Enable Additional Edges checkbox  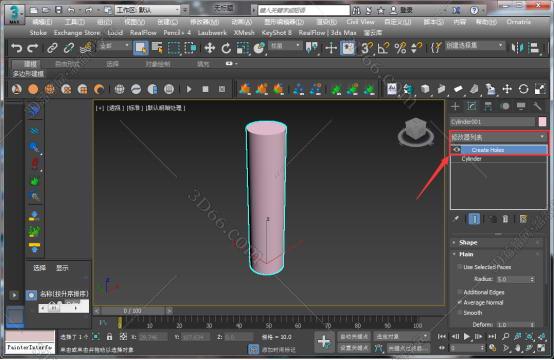tap(460, 292)
